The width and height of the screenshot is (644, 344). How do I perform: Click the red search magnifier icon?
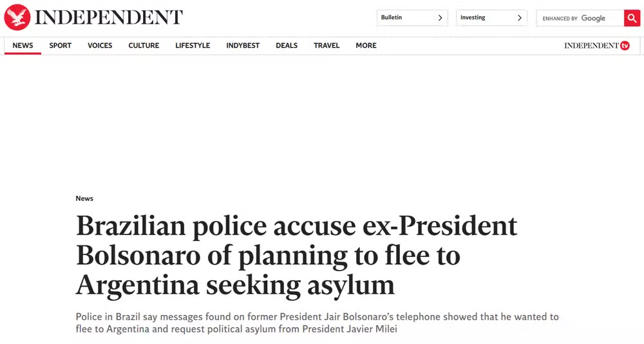point(632,18)
